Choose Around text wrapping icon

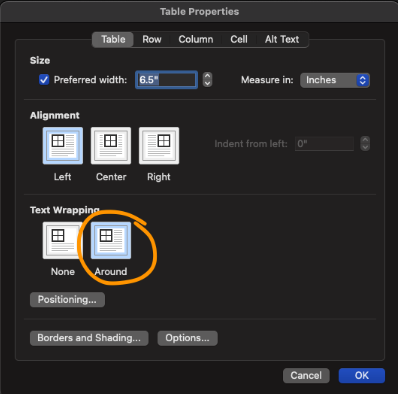(x=111, y=240)
